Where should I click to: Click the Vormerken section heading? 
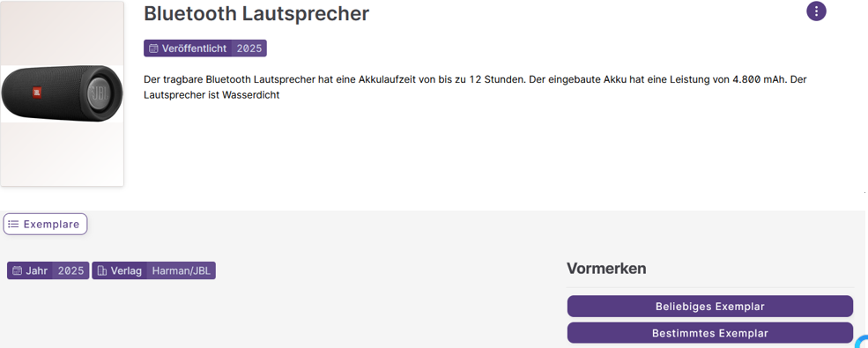point(606,269)
